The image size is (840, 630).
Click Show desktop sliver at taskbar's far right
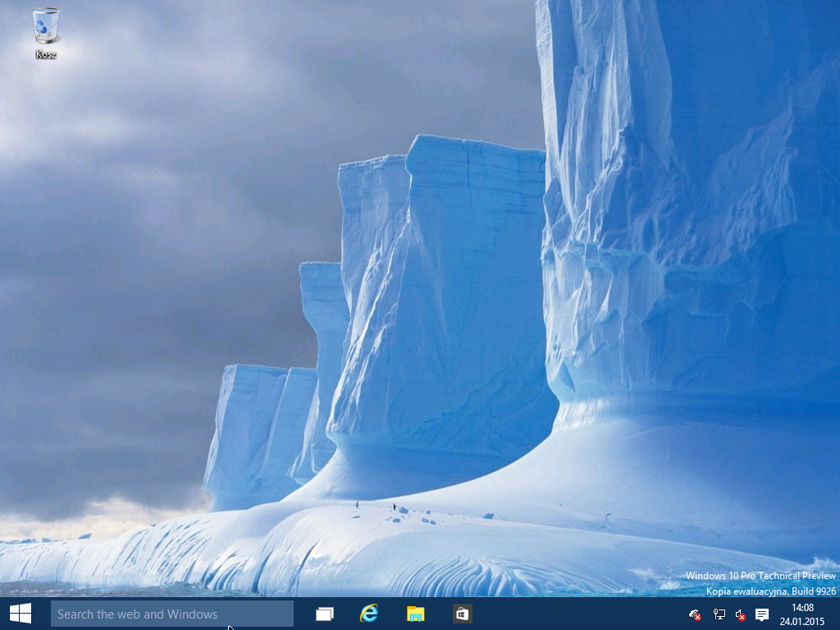837,614
